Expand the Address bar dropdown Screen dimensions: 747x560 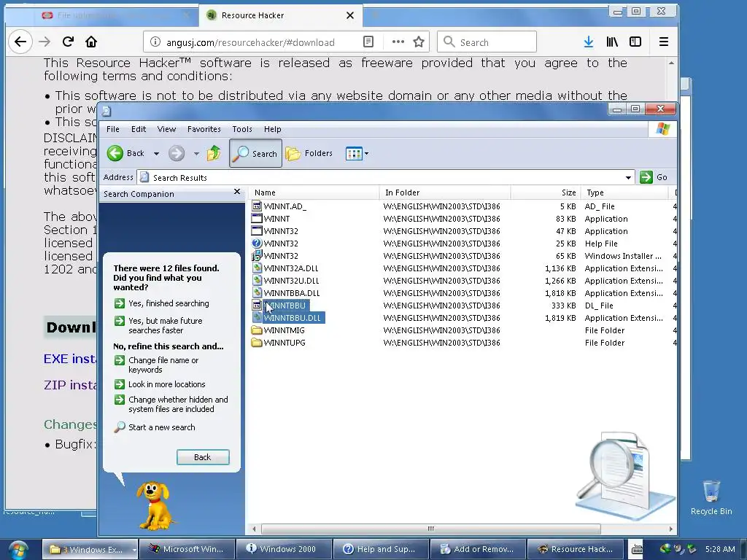pyautogui.click(x=628, y=178)
